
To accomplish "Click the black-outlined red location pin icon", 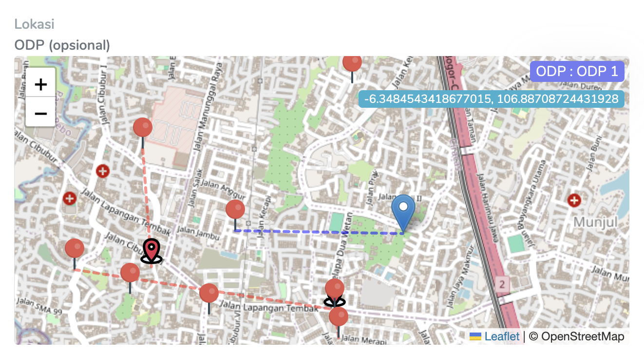I will click(x=151, y=252).
